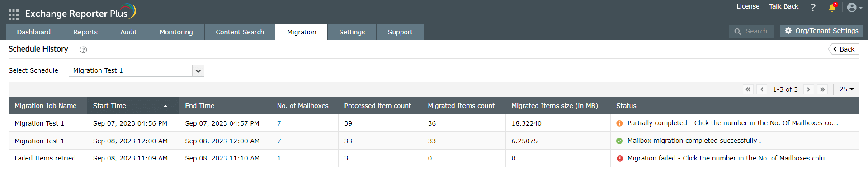Screen dimensions: 868x169
Task: Click the Partially completed status text
Action: (x=733, y=123)
